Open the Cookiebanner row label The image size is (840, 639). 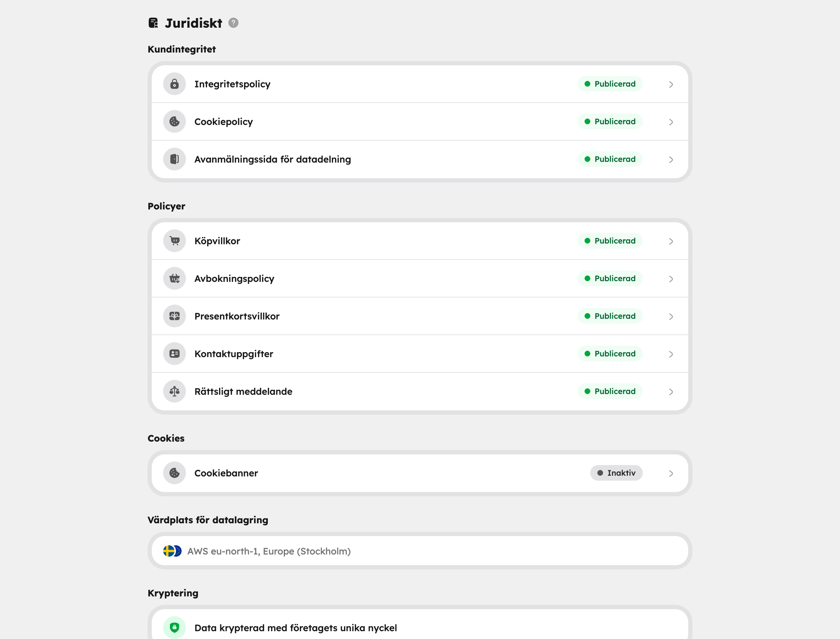(x=226, y=473)
